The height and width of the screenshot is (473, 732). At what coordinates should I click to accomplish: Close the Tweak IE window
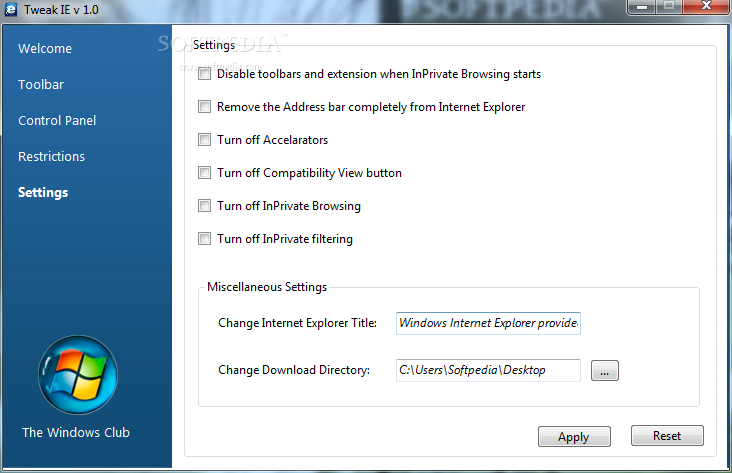tap(705, 7)
